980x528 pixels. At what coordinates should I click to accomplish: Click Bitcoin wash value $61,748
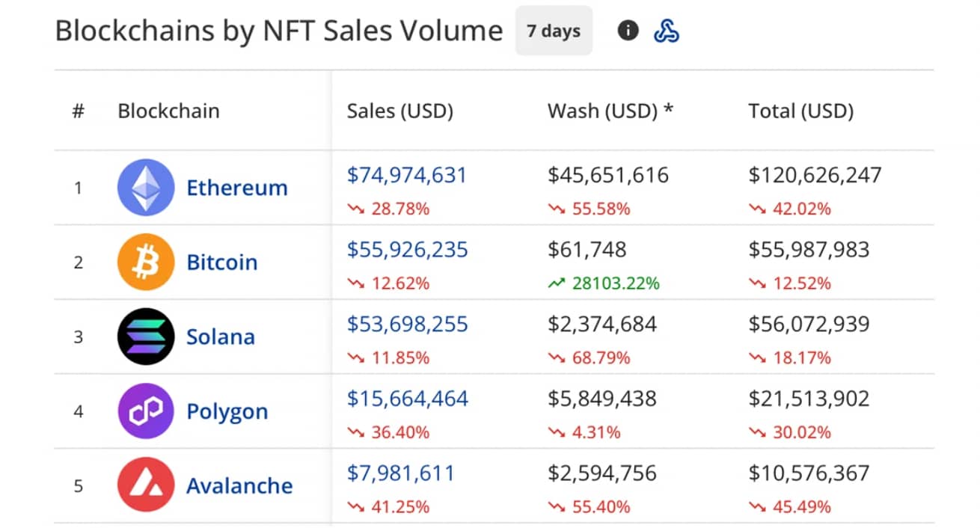(x=587, y=250)
